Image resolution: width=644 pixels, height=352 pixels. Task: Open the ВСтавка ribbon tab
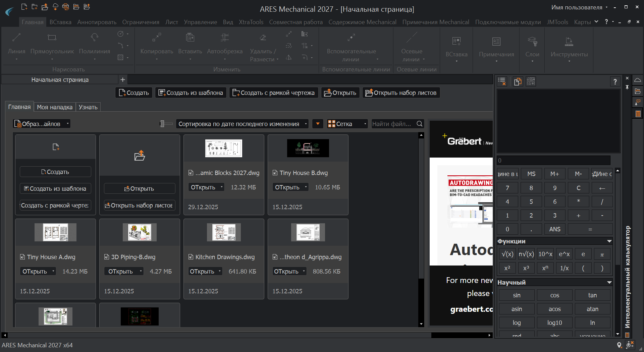tap(60, 22)
